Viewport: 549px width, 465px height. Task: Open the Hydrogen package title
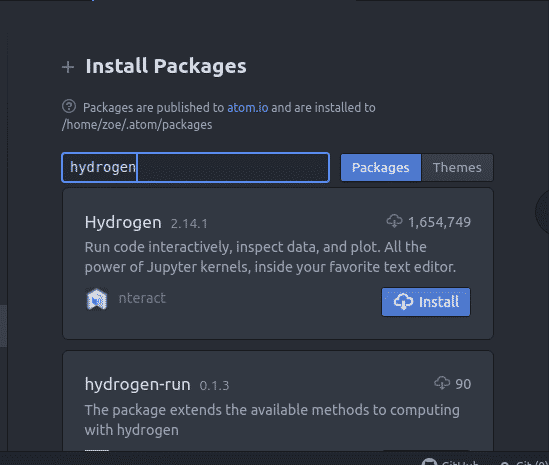(x=123, y=222)
